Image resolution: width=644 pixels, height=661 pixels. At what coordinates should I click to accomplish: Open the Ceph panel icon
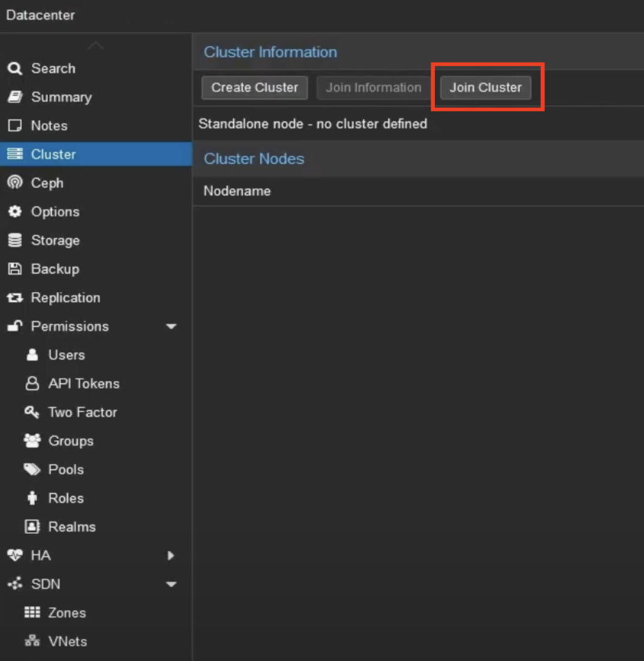14,183
